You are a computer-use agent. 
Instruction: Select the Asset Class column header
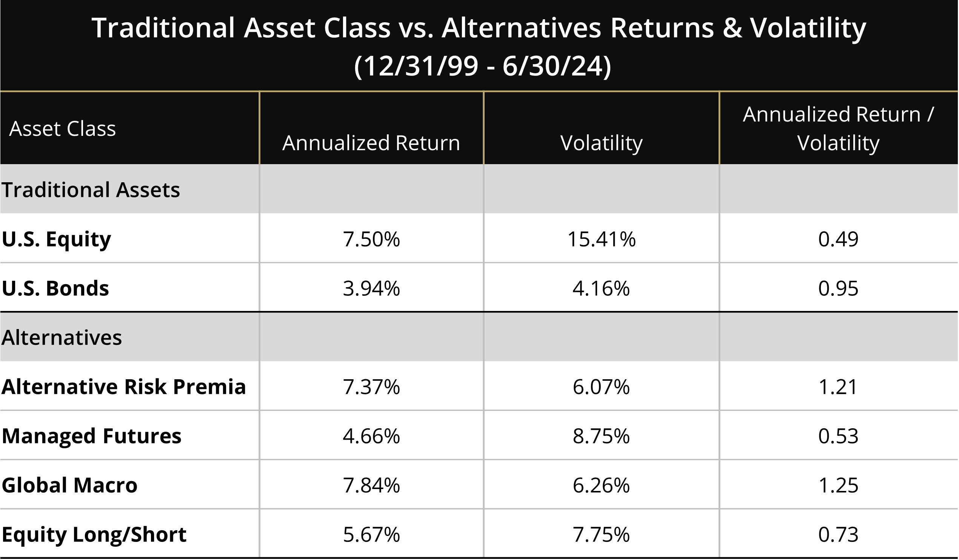(x=62, y=129)
